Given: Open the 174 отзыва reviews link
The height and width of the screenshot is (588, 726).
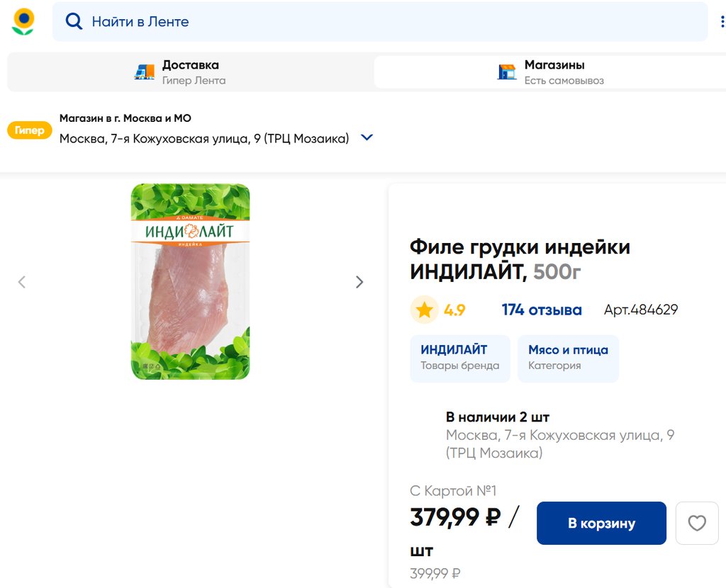Looking at the screenshot, I should 542,310.
